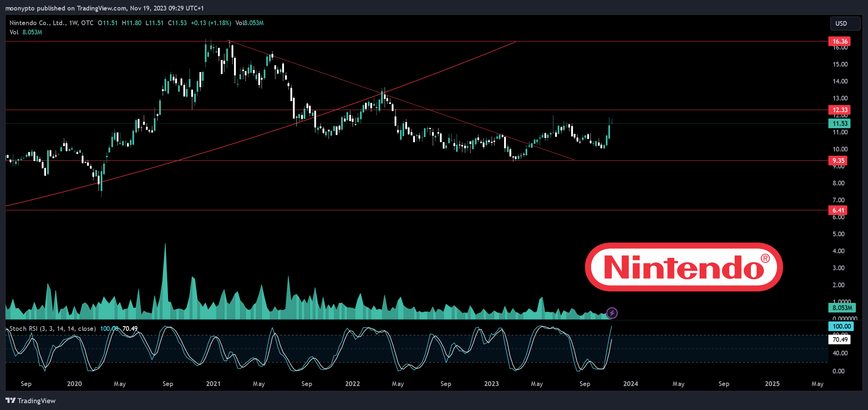Click the green 8.053M volume axis tag
This screenshot has width=868, height=410.
(x=842, y=308)
